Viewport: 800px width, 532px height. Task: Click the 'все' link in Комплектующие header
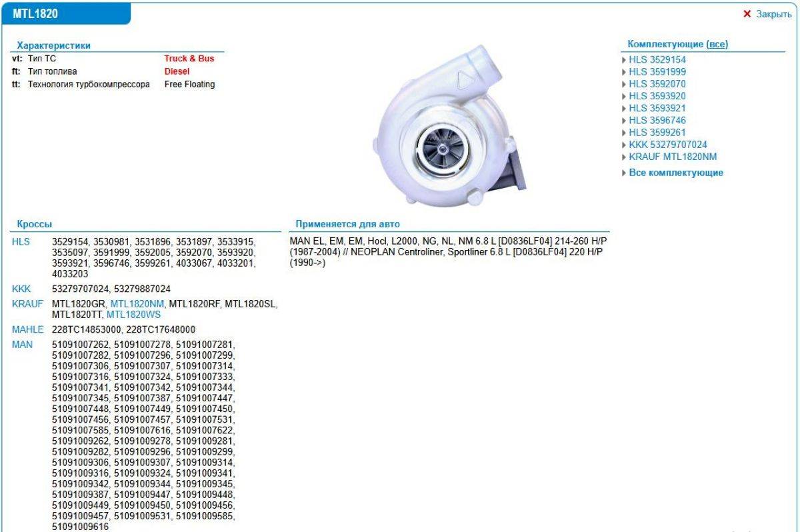[x=717, y=45]
